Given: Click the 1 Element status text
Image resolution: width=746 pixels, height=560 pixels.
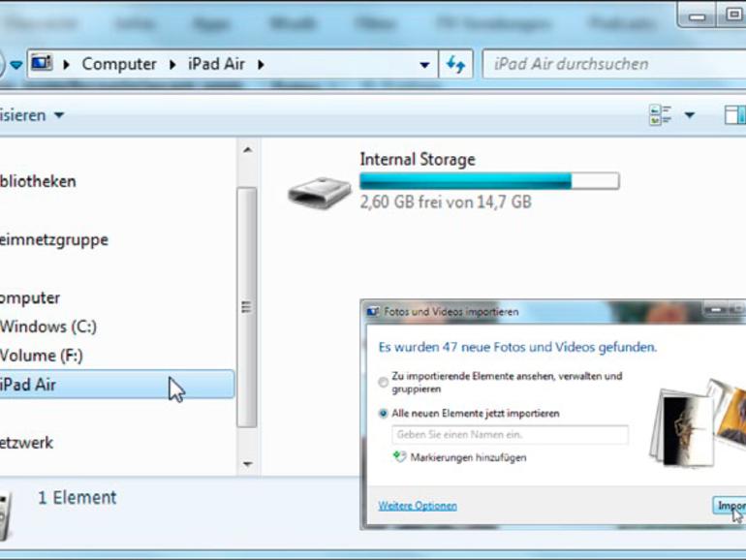Looking at the screenshot, I should click(x=78, y=498).
